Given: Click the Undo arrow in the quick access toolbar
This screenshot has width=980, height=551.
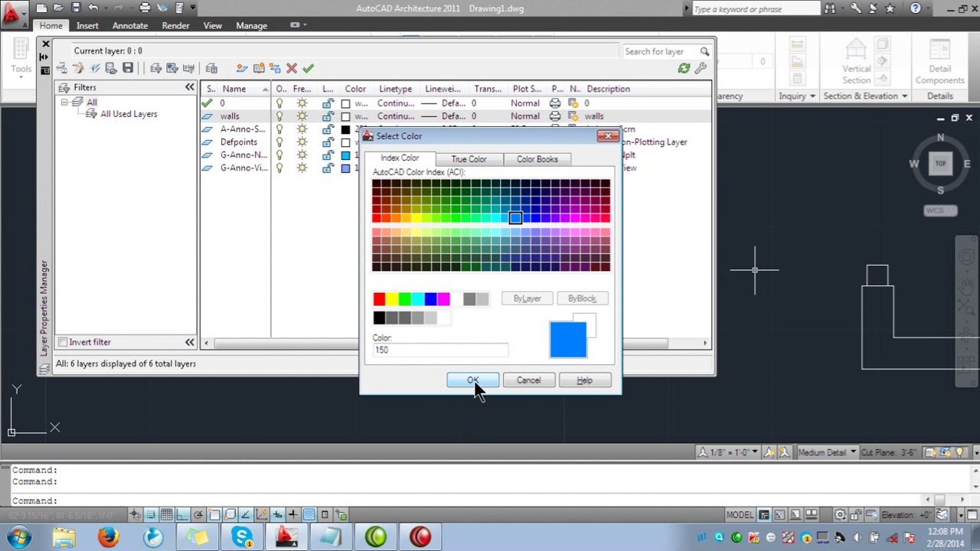Looking at the screenshot, I should (93, 8).
